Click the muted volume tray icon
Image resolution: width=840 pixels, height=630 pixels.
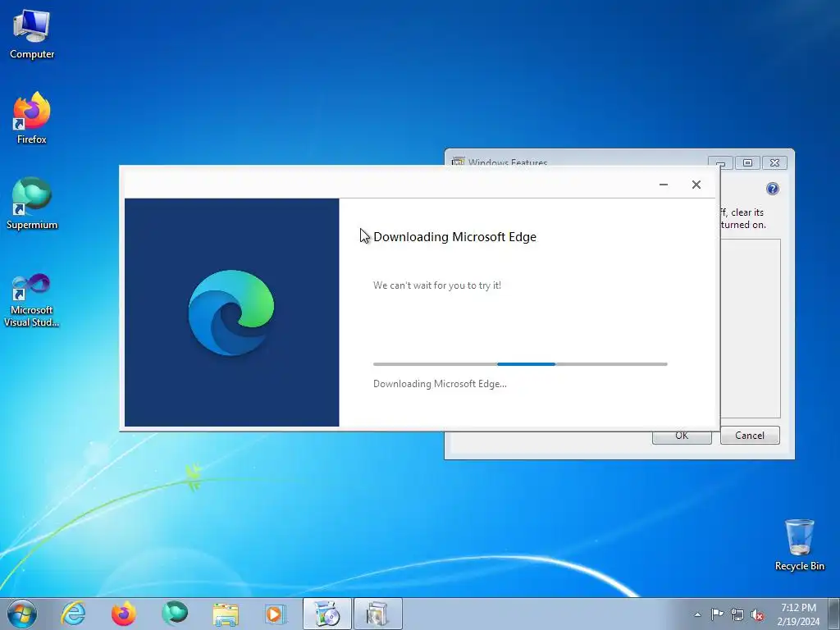(757, 614)
